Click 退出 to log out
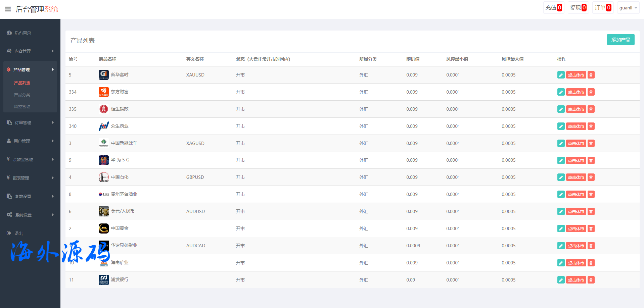This screenshot has width=644, height=308. [18, 233]
